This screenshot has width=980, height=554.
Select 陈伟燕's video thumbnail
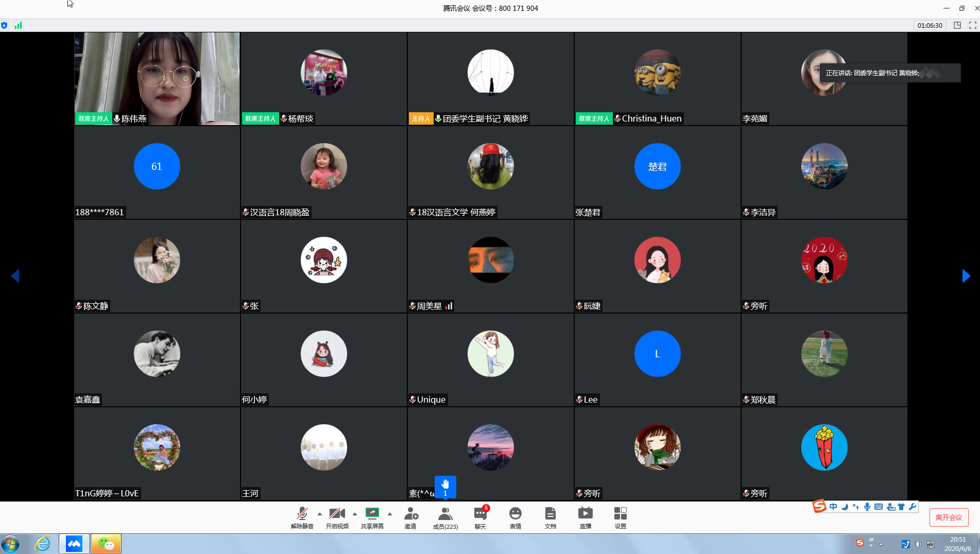pyautogui.click(x=157, y=79)
